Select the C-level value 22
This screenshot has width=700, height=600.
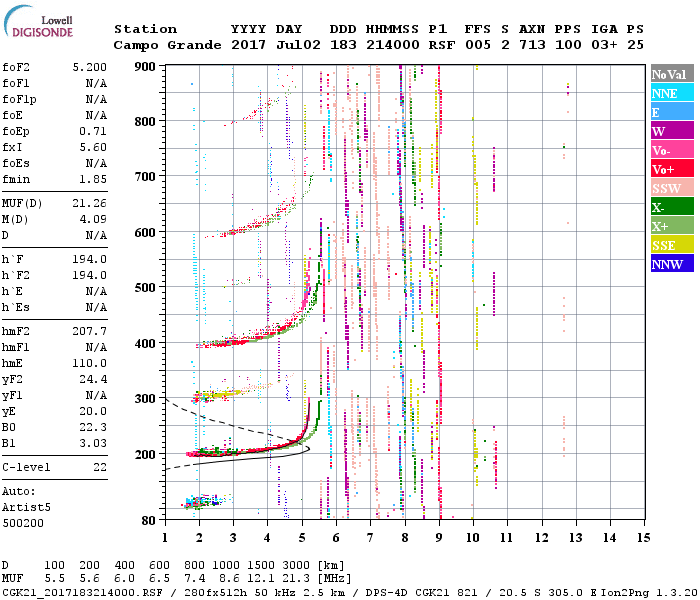pos(99,467)
